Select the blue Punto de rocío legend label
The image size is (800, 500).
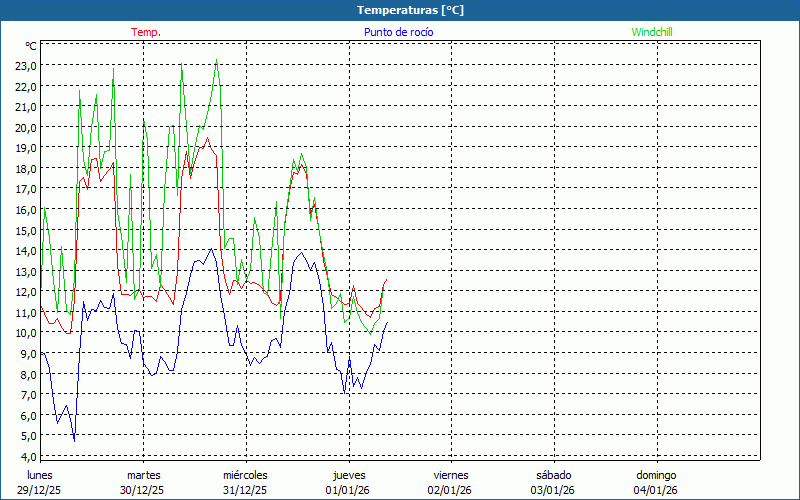[x=398, y=32]
